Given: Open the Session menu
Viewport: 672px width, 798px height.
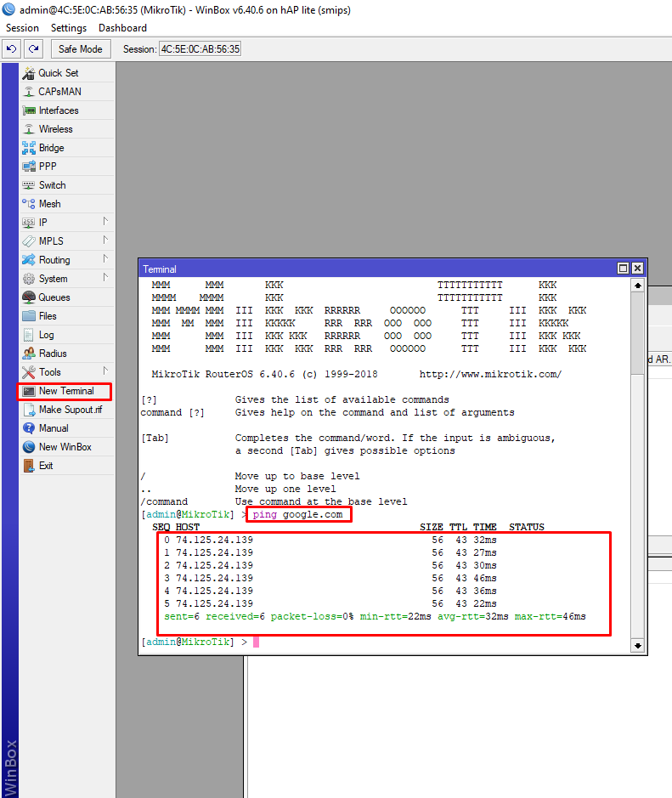Looking at the screenshot, I should 22,28.
